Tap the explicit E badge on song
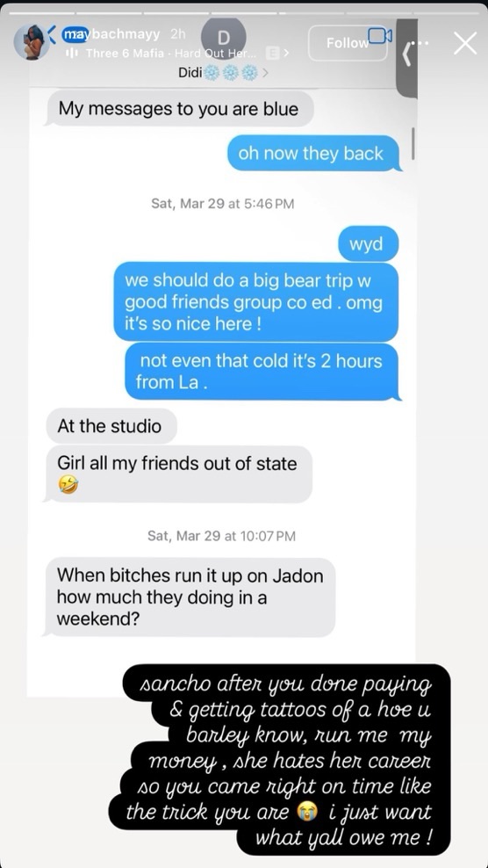Screen dimensions: 488x868 click(272, 53)
